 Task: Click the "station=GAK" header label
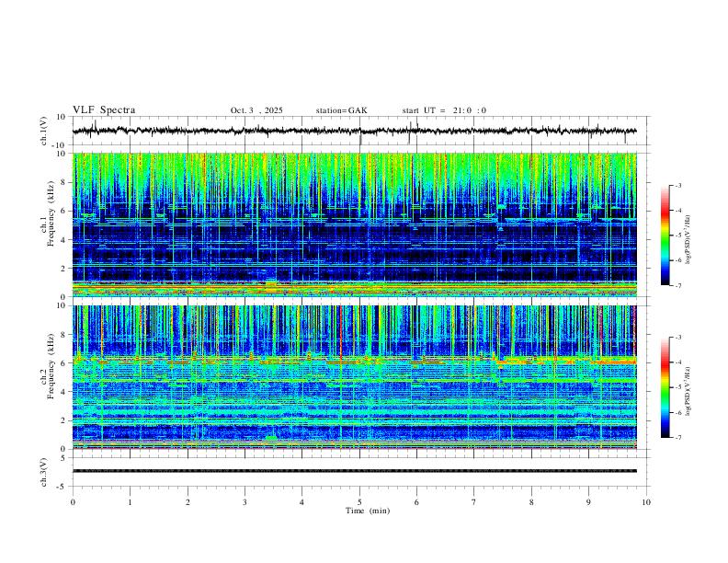coord(341,110)
